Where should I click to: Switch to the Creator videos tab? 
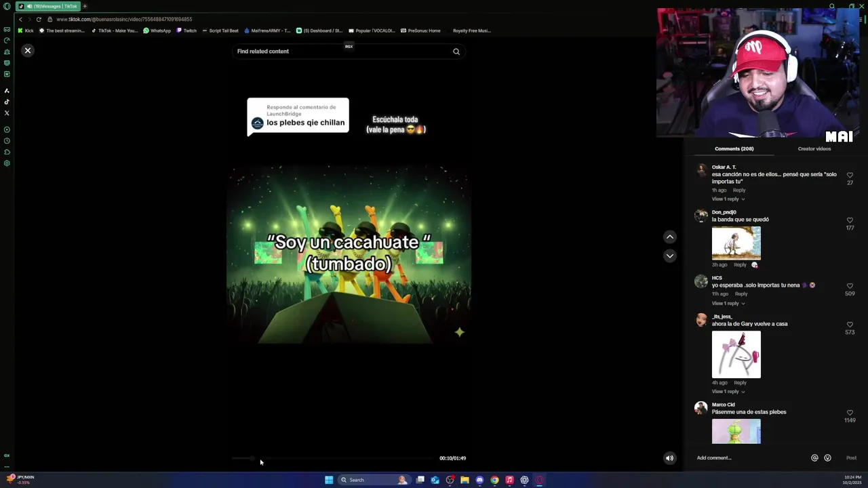(x=814, y=148)
